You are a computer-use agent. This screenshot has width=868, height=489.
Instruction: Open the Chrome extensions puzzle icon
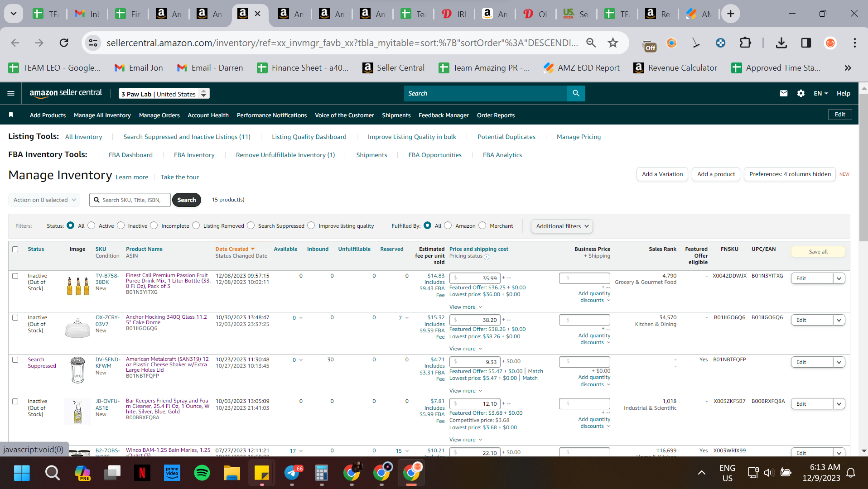[745, 43]
